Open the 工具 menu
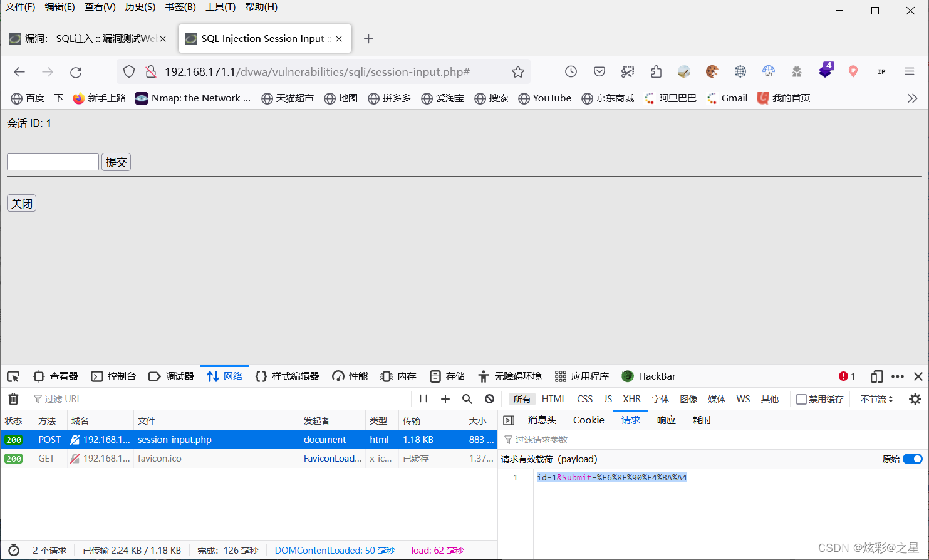Viewport: 929px width, 560px height. coord(221,7)
